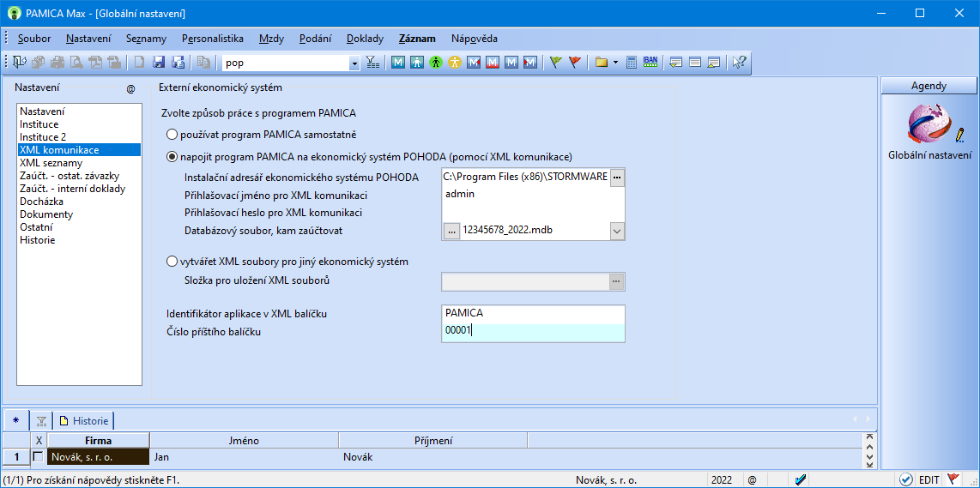Screen dimensions: 980x488
Task: Click the save diskette toolbar icon
Action: pos(159,62)
